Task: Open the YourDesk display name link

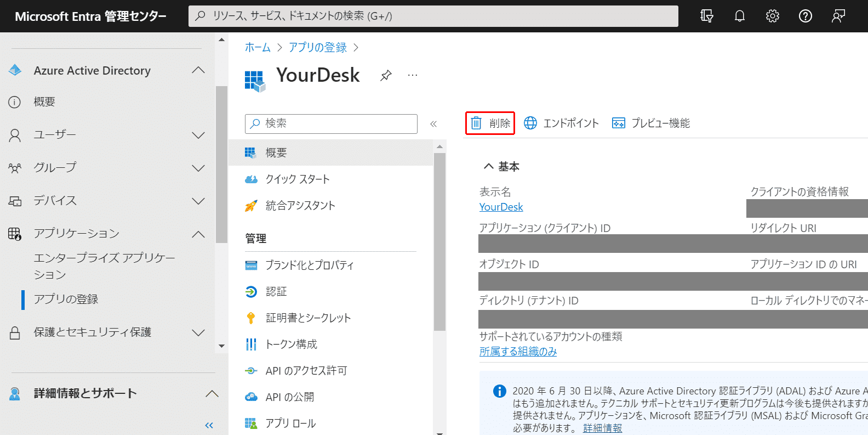Action: (501, 207)
